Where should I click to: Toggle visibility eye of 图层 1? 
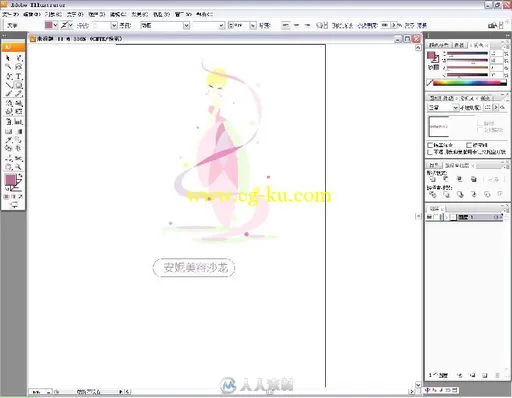[429, 217]
